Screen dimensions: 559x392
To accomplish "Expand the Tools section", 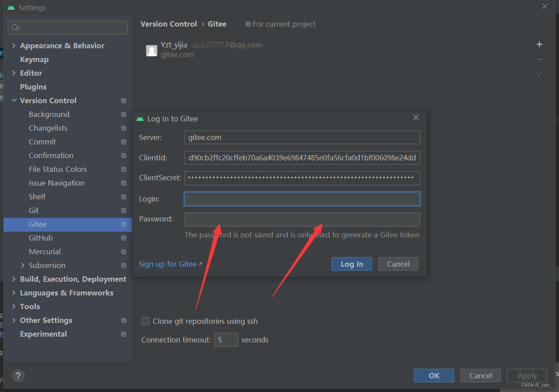I will tap(14, 307).
